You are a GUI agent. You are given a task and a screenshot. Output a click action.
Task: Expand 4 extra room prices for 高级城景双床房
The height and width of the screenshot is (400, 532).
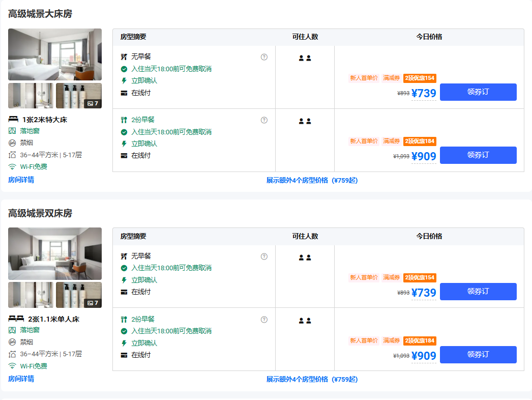[312, 379]
